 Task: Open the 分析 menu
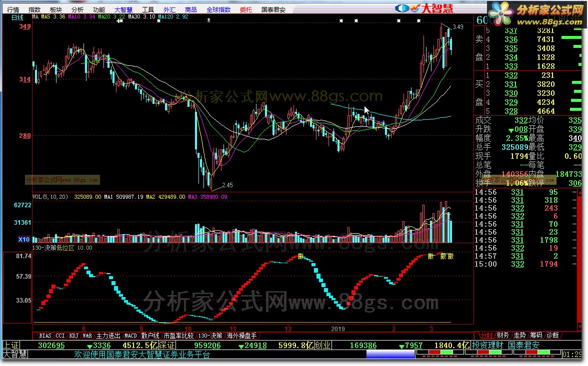tap(77, 10)
